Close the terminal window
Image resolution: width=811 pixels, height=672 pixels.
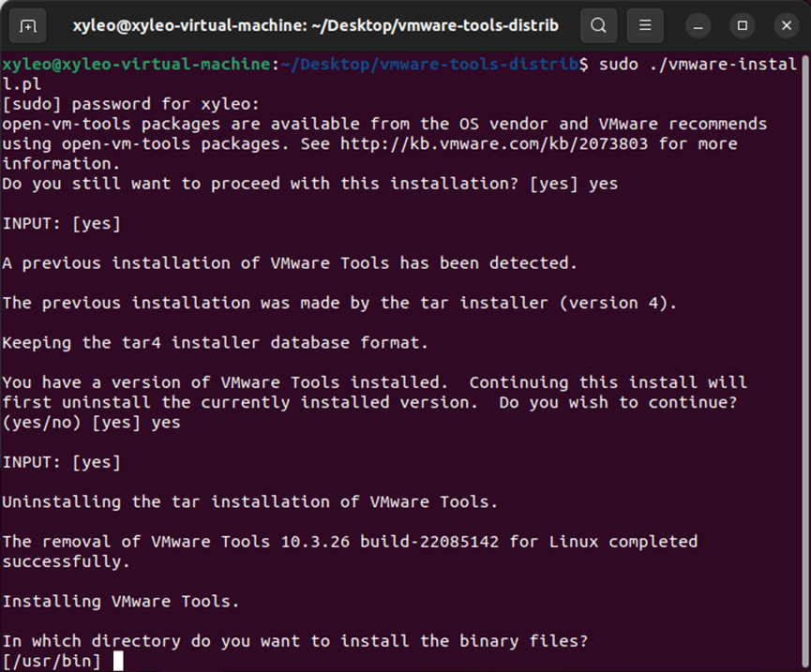(787, 25)
